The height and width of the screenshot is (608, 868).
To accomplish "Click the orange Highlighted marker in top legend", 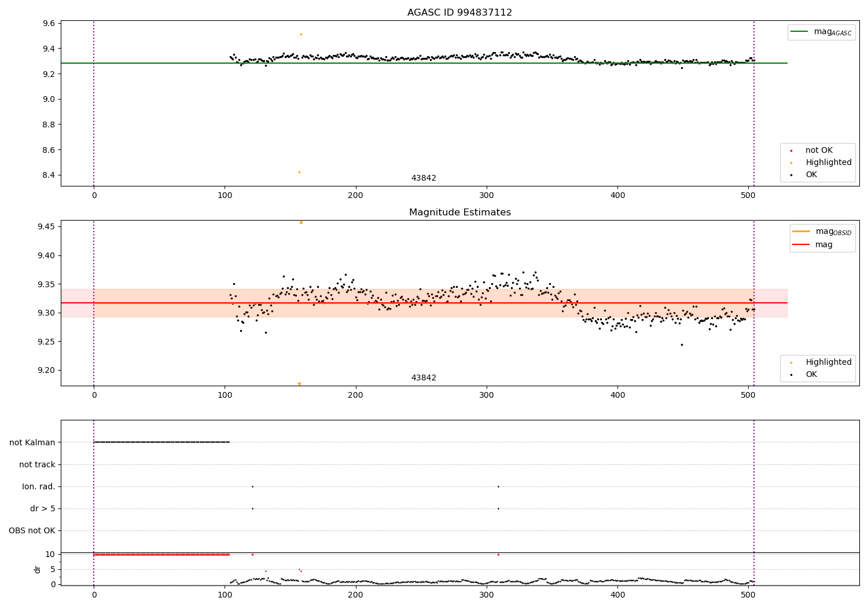I will [791, 163].
